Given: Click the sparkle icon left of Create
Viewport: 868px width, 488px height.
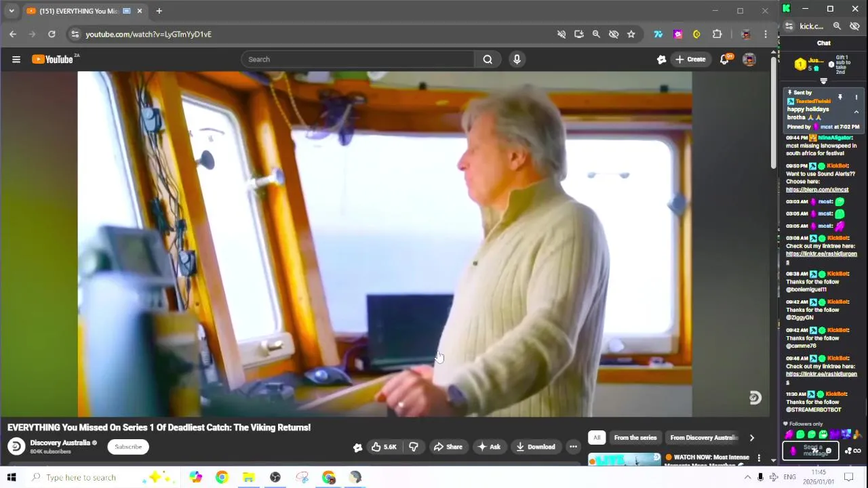Looking at the screenshot, I should click(x=662, y=60).
